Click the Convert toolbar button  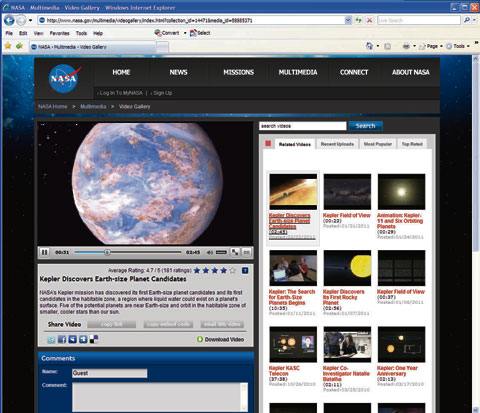pyautogui.click(x=167, y=33)
